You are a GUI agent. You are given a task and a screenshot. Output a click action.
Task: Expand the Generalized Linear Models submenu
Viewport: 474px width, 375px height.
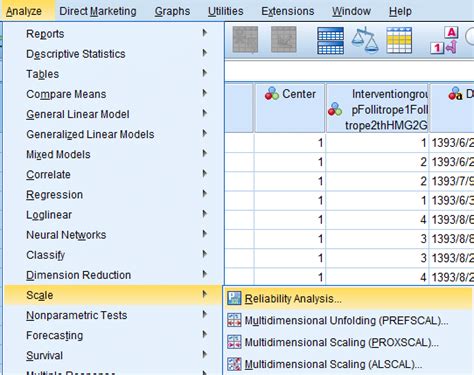coord(113,134)
